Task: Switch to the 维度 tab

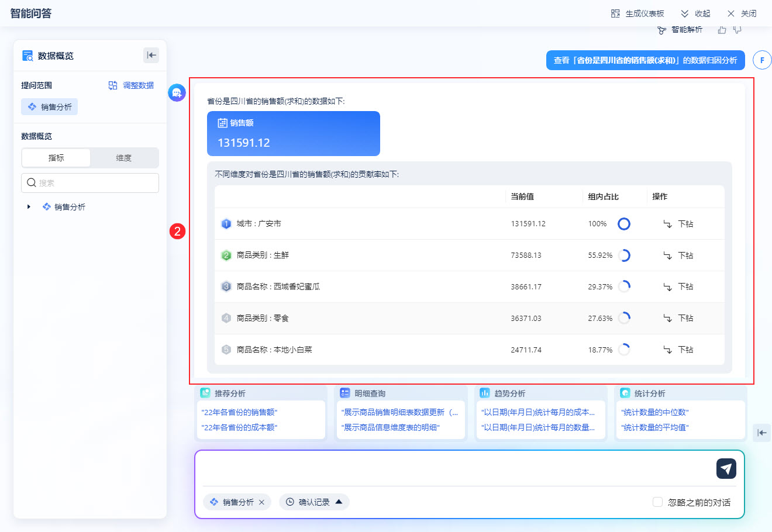Action: coord(124,158)
